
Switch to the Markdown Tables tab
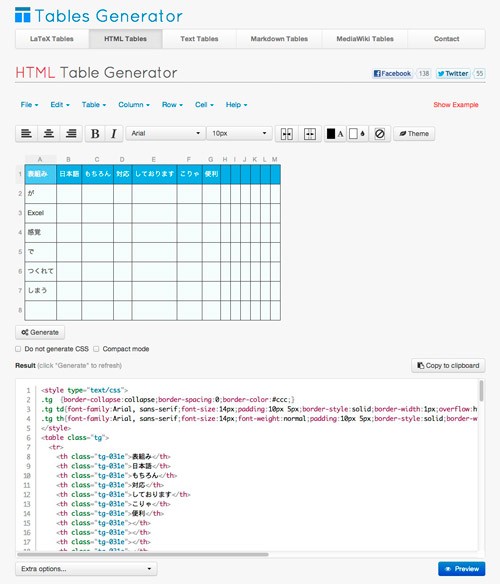(279, 39)
